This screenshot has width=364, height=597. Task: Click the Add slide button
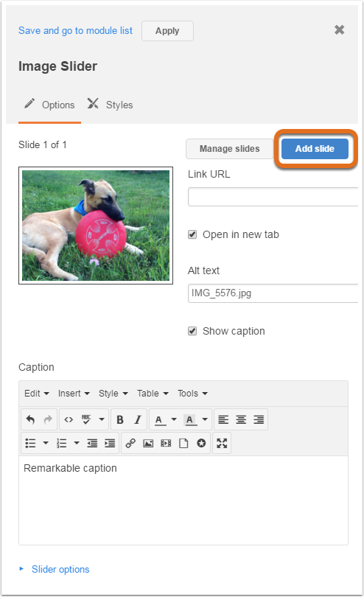click(315, 148)
